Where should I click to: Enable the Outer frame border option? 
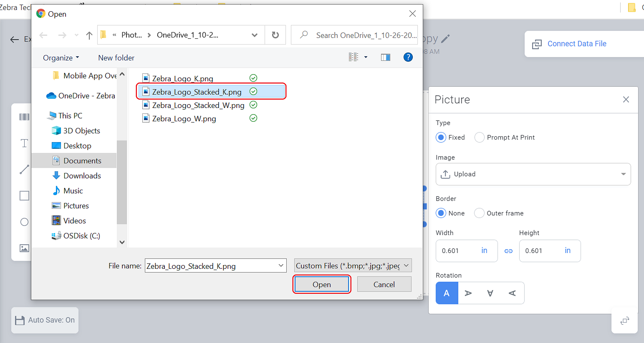point(479,213)
